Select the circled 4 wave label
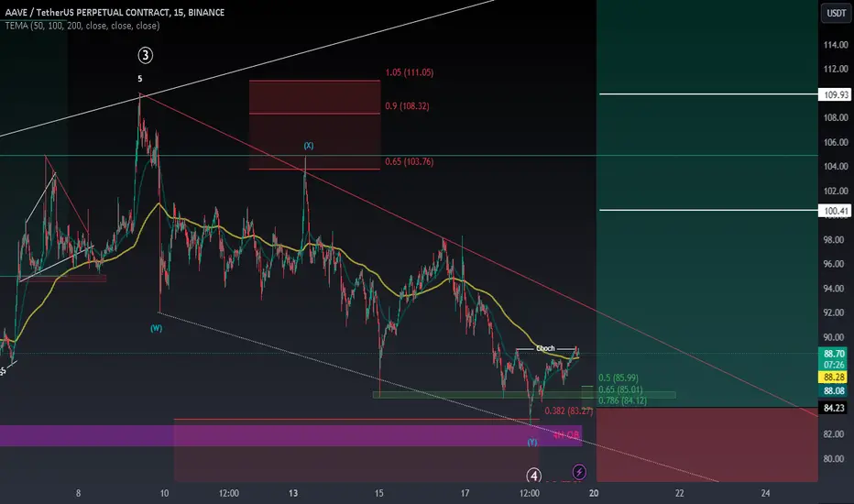The image size is (854, 504). (x=533, y=476)
